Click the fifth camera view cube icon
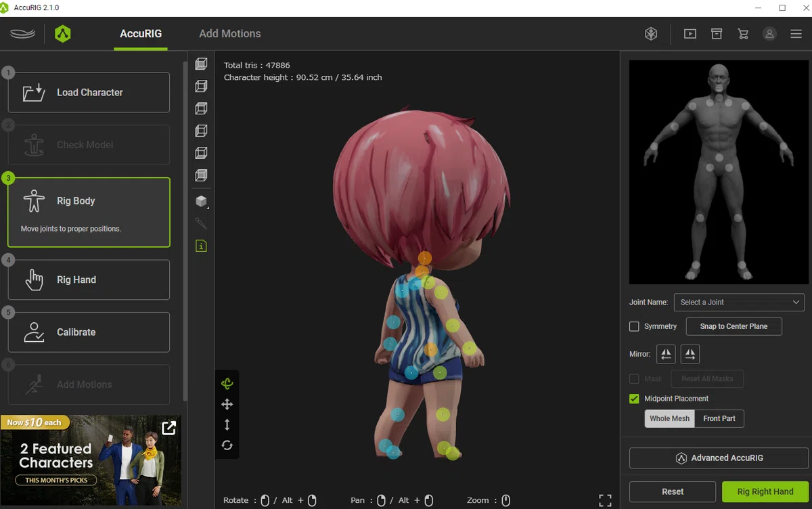Viewport: 812px width, 509px height. tap(201, 153)
